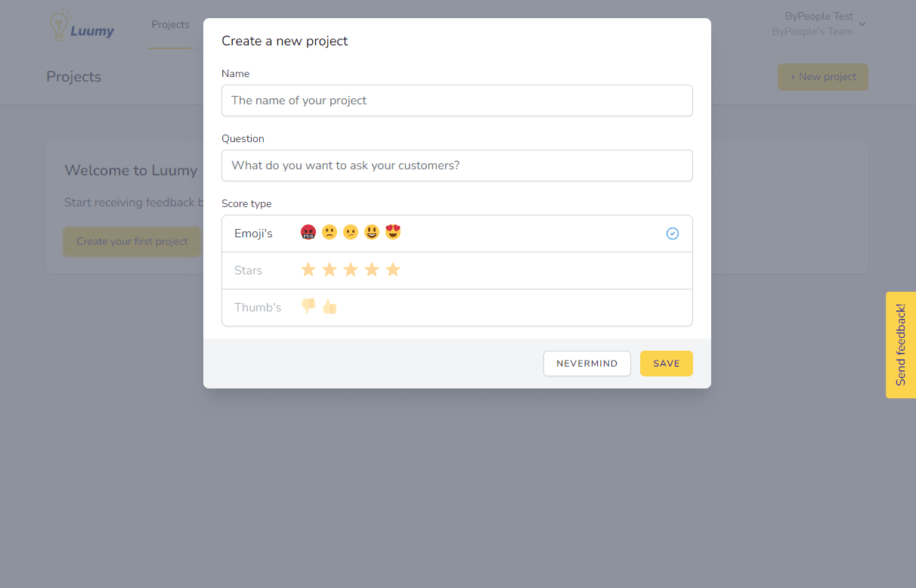Image resolution: width=916 pixels, height=588 pixels.
Task: Click the angry red emoji face
Action: (x=308, y=232)
